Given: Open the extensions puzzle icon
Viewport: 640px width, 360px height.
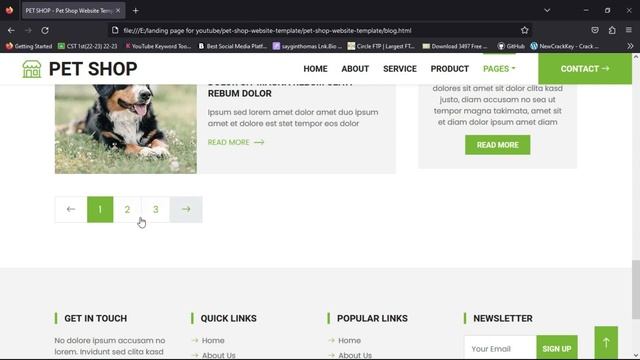Looking at the screenshot, I should (612, 30).
